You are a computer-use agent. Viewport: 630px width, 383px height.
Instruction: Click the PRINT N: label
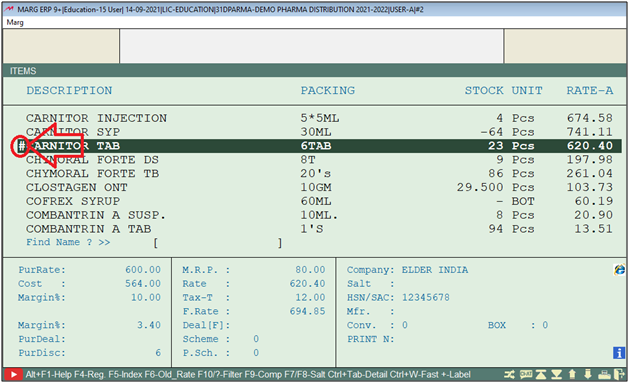click(x=370, y=339)
